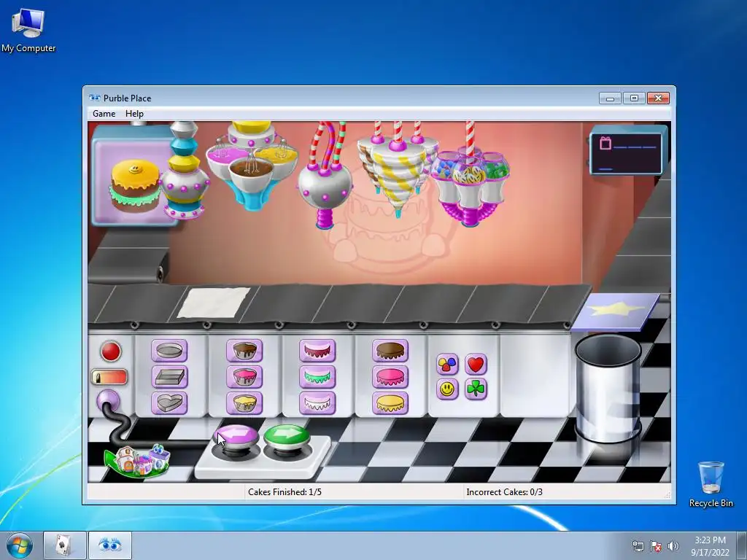747x560 pixels.
Task: Choose vanilla yellow batter cake button
Action: tap(244, 402)
